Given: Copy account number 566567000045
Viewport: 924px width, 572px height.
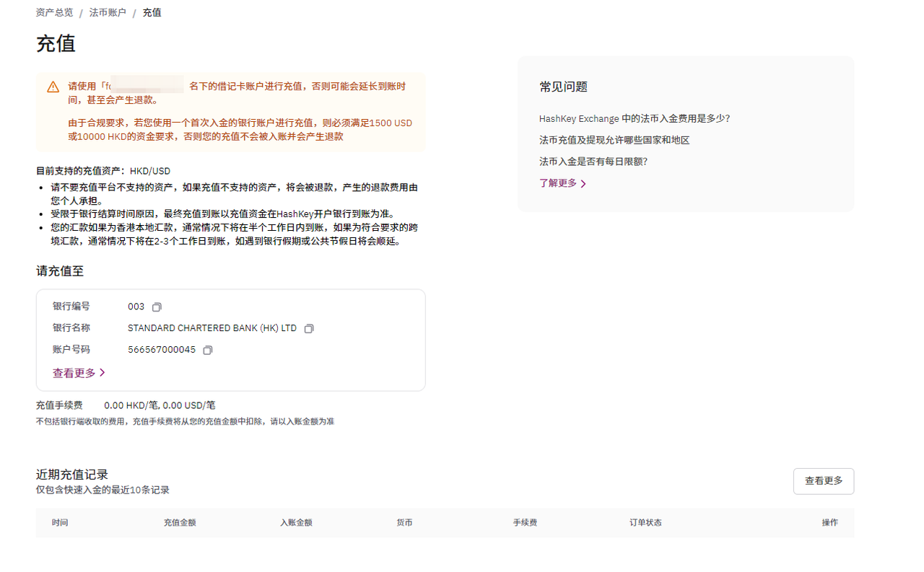Looking at the screenshot, I should [x=207, y=350].
